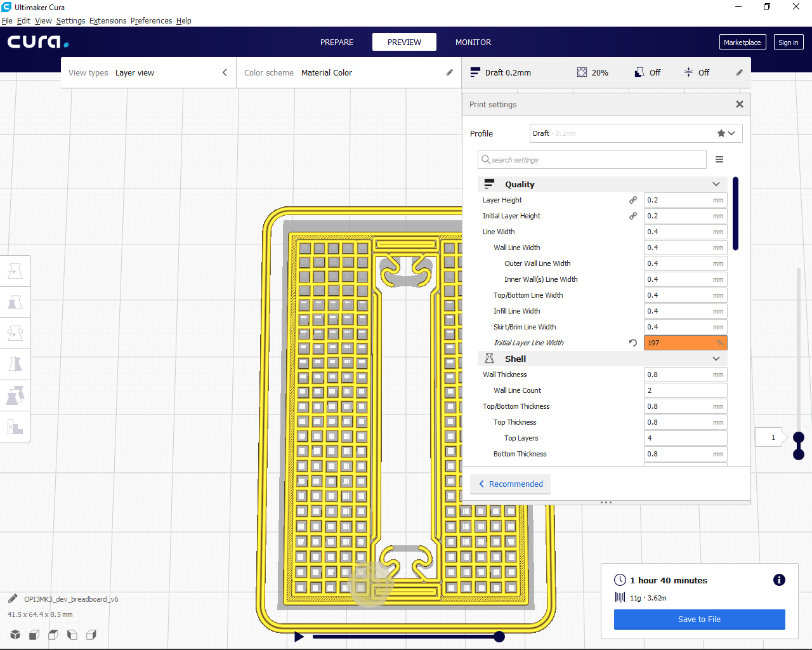Edit color scheme with pencil icon

450,72
